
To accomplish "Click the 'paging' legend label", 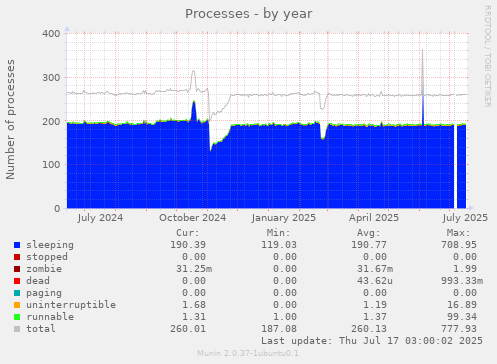I will 44,293.
